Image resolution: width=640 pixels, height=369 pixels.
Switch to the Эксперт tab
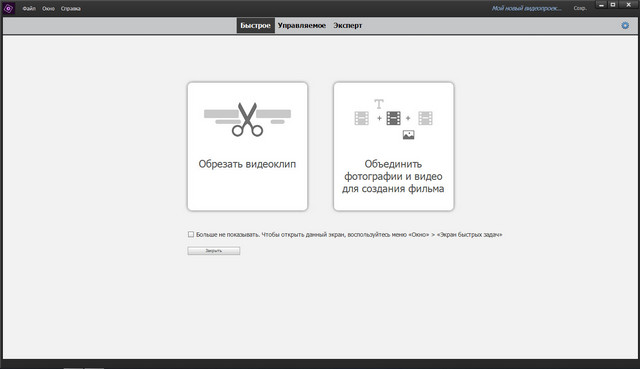click(x=347, y=25)
